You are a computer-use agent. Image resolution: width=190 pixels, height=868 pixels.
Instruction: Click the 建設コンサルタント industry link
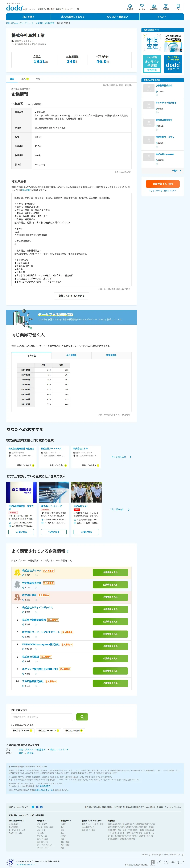click(x=59, y=750)
